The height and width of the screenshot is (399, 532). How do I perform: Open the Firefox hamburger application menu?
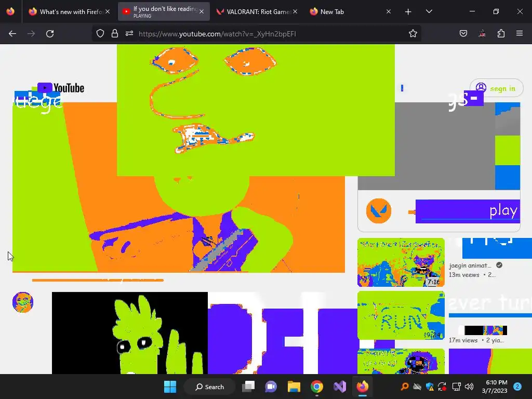pos(519,33)
